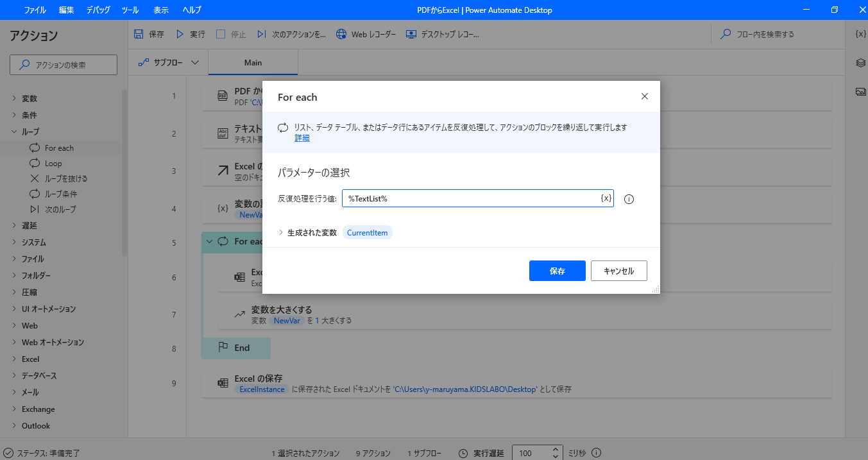Image resolution: width=868 pixels, height=460 pixels.
Task: Click the 保存 button in dialog
Action: pos(557,271)
